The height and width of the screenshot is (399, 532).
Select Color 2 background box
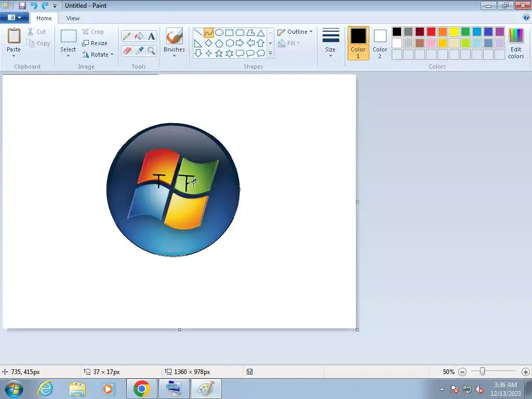[380, 43]
